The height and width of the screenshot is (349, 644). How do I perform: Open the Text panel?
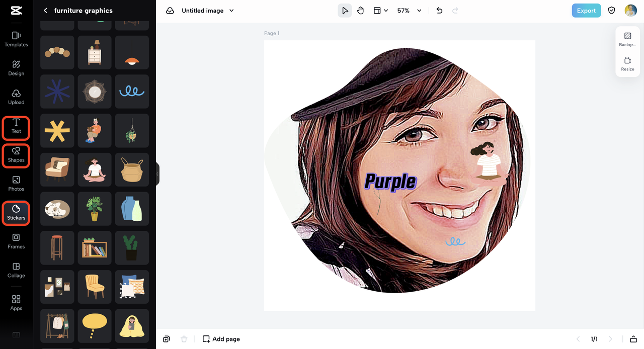tap(16, 126)
